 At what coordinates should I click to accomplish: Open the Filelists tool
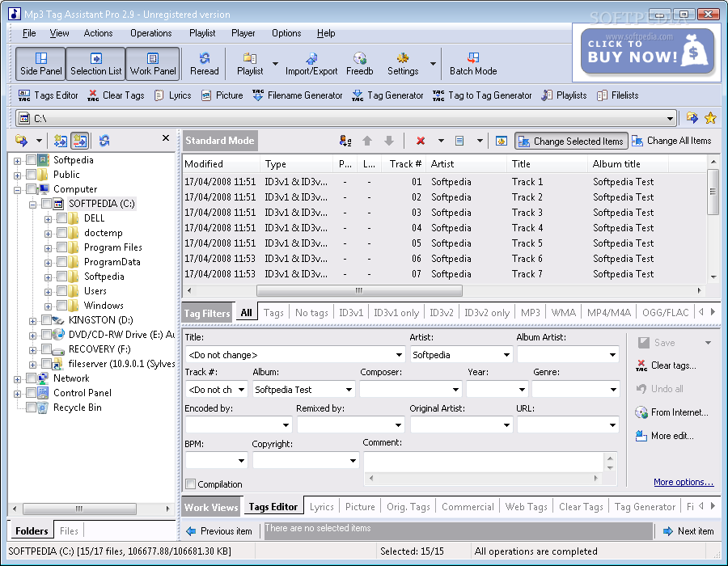point(617,95)
